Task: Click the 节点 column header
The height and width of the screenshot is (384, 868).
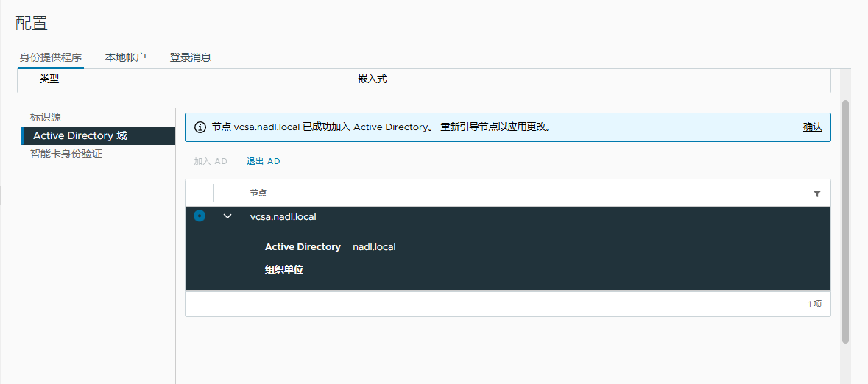Action: click(258, 193)
